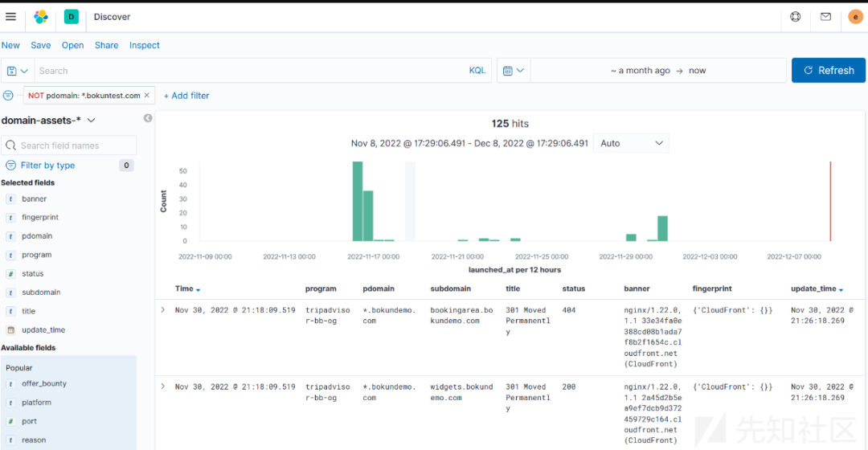
Task: Click the program column header
Action: point(321,288)
